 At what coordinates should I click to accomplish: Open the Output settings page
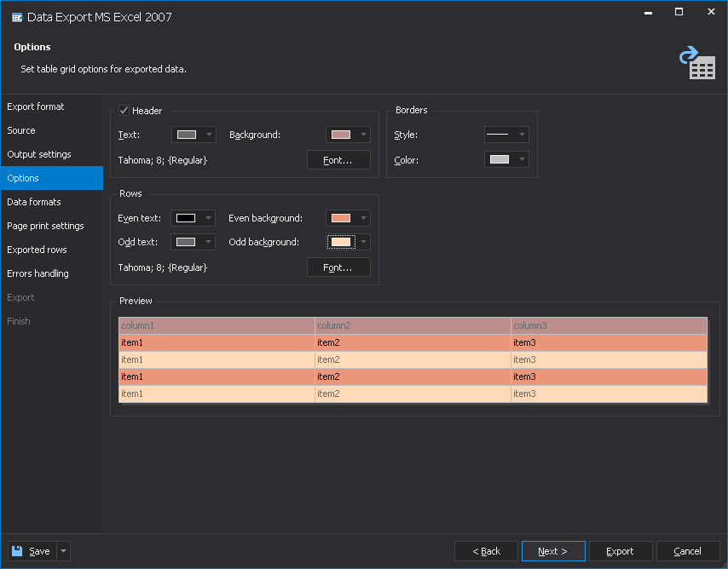(51, 154)
